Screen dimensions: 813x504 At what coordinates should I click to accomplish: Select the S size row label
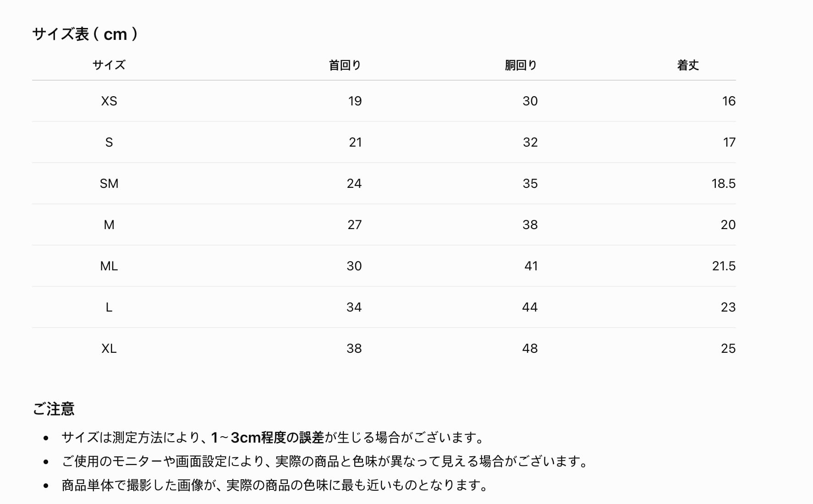coord(109,142)
